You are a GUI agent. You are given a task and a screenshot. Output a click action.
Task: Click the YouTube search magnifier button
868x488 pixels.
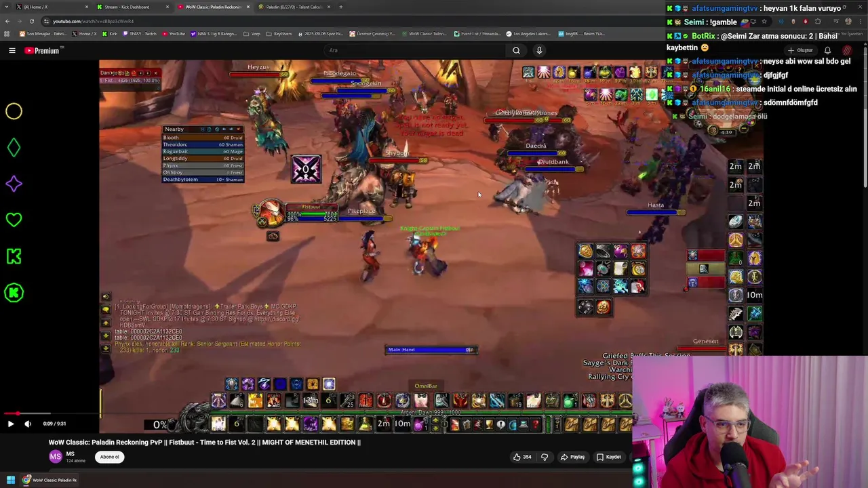click(x=516, y=50)
